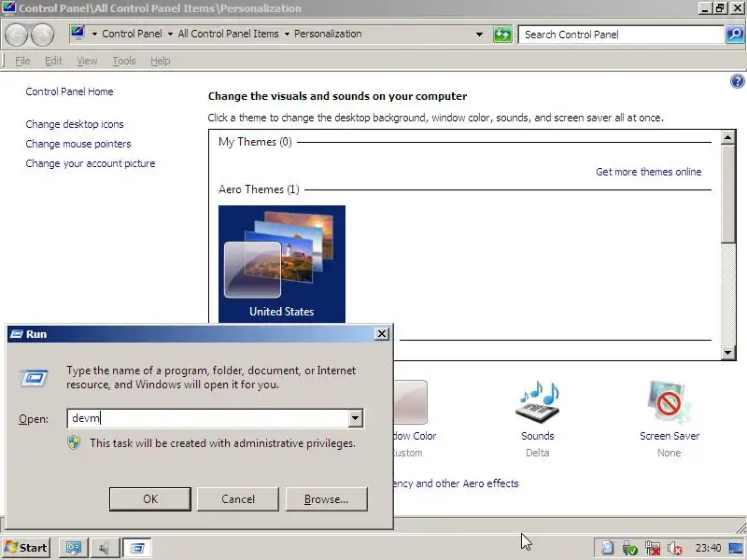Expand the Control Panel breadcrumb dropdown arrow
The image size is (747, 560).
(x=170, y=34)
